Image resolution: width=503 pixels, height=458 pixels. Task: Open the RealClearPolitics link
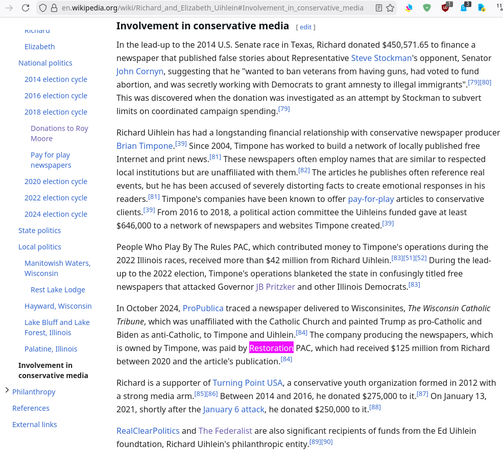[x=148, y=431]
